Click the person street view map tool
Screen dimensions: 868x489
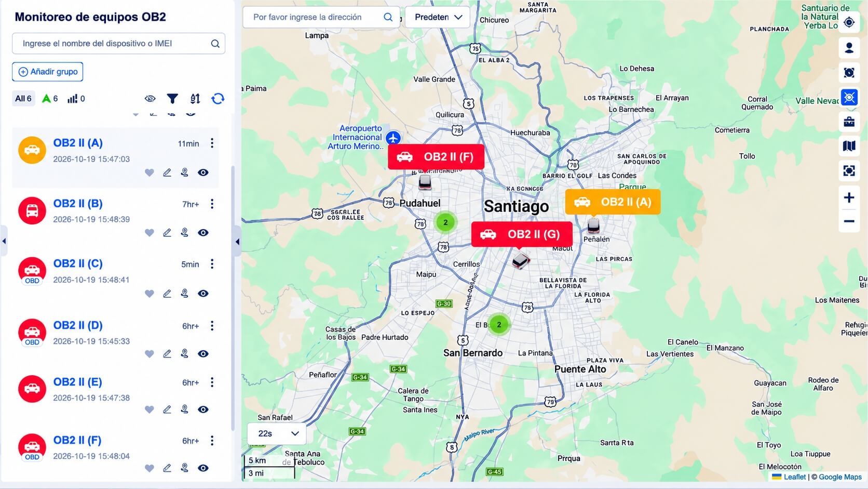(x=849, y=48)
